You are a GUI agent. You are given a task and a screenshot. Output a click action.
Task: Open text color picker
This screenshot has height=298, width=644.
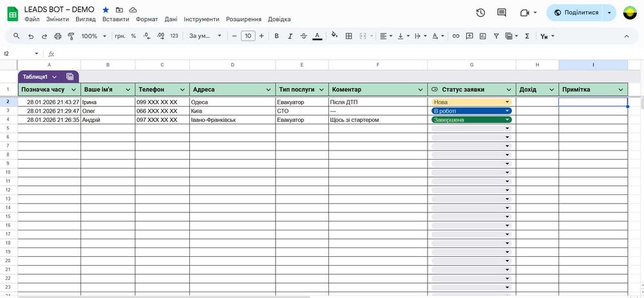pyautogui.click(x=317, y=36)
